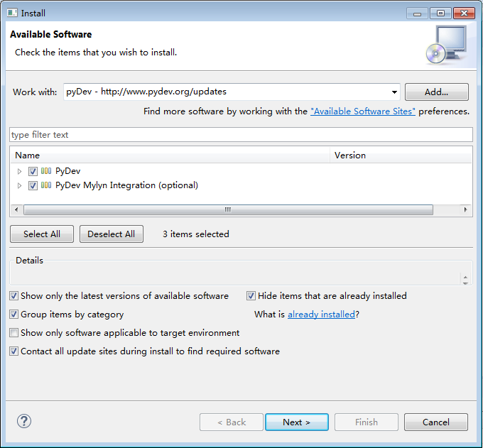This screenshot has height=448, width=483.
Task: Enable Show only software applicable to target environment
Action: click(13, 333)
